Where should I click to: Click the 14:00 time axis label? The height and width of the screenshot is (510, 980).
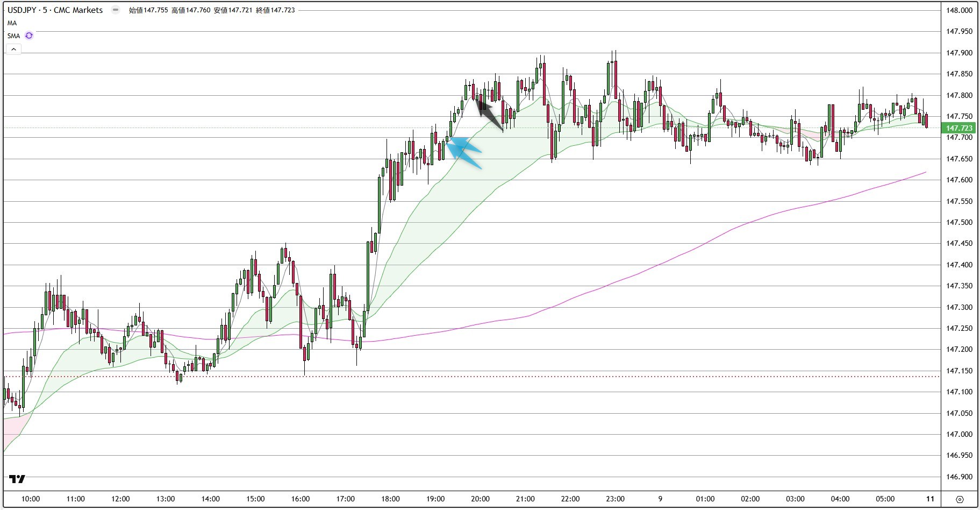[210, 499]
